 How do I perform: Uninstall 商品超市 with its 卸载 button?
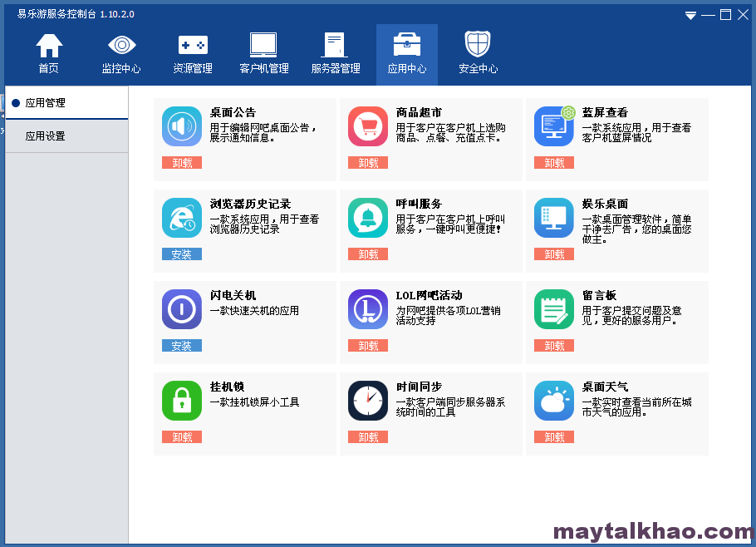[368, 163]
